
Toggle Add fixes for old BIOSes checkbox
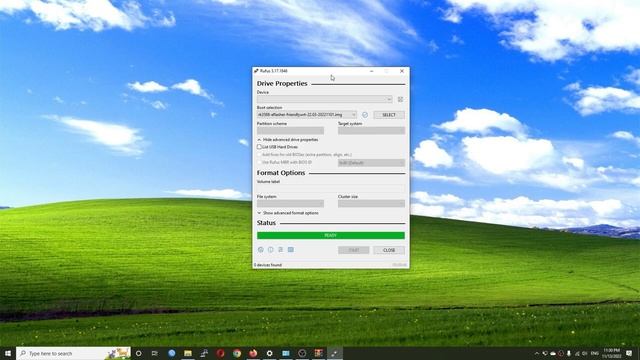coord(259,155)
